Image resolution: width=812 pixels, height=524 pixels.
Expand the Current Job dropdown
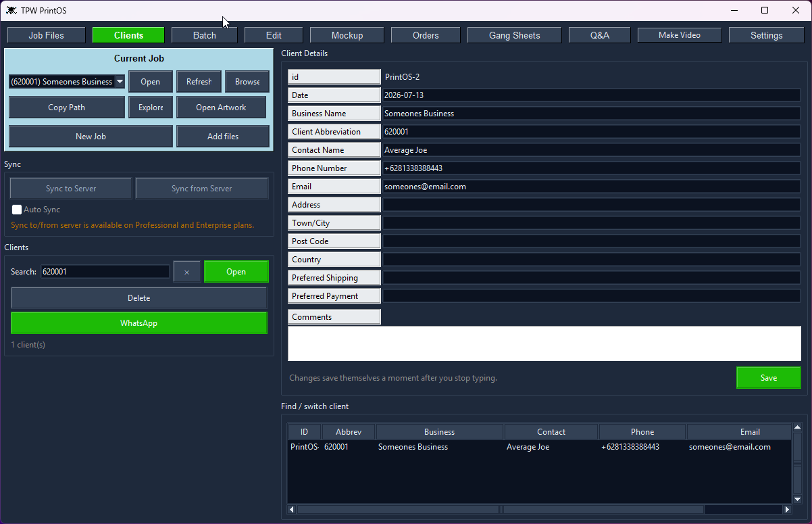pyautogui.click(x=120, y=82)
